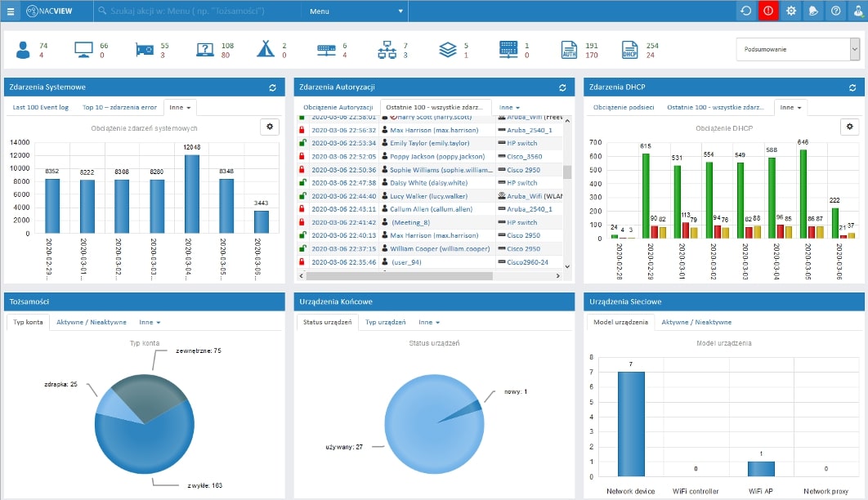Select the Aktywne / Nieaktywne tab in Urządzenia Sieciowe
Image resolution: width=868 pixels, height=500 pixels.
pyautogui.click(x=696, y=322)
